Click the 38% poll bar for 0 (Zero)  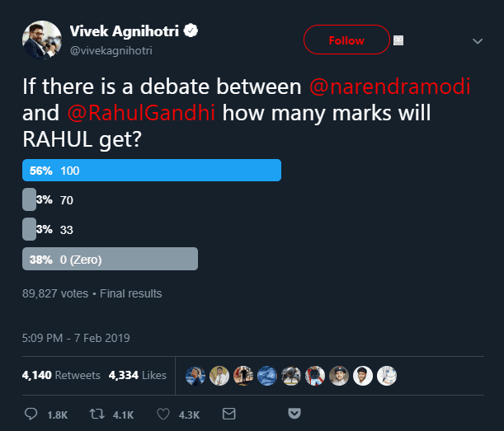click(110, 259)
